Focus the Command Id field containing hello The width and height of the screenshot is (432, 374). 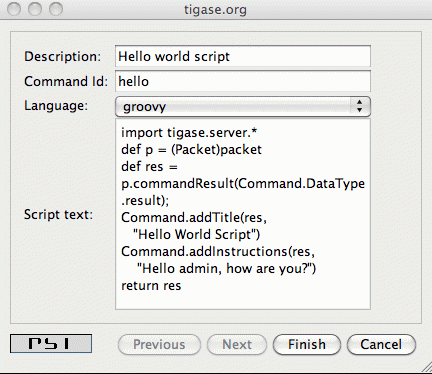click(x=243, y=81)
